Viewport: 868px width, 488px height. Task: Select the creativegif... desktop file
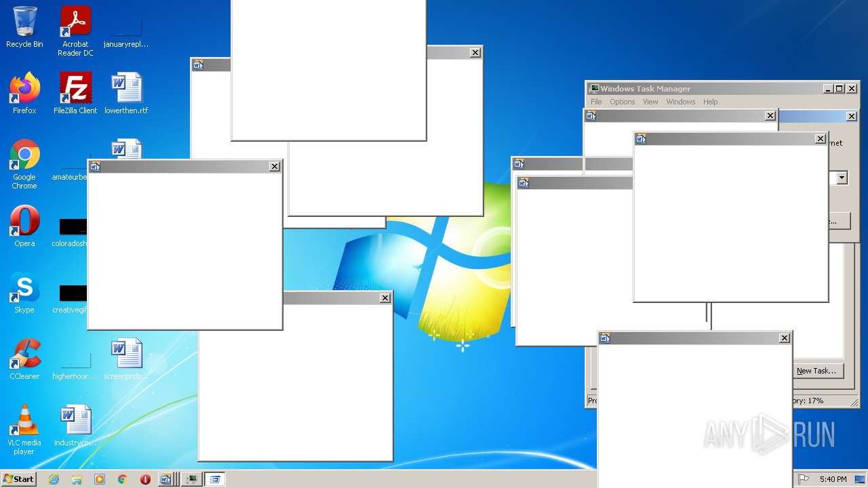click(70, 298)
